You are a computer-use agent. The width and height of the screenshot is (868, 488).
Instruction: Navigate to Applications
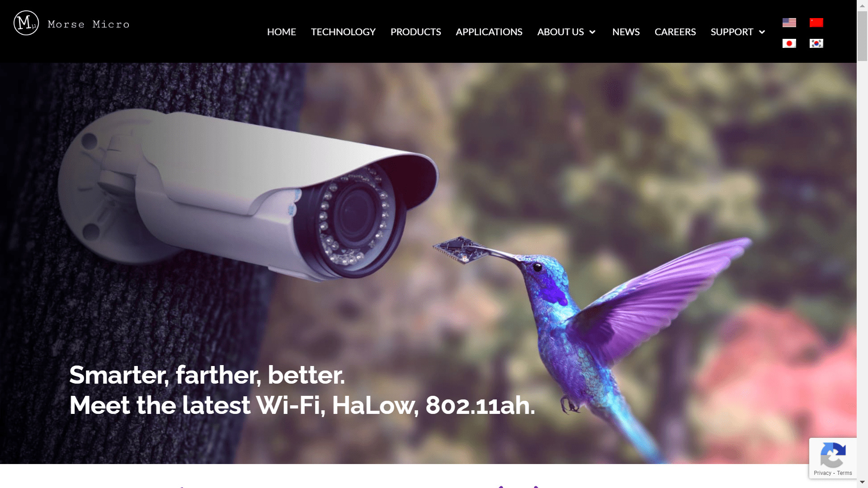pyautogui.click(x=489, y=32)
